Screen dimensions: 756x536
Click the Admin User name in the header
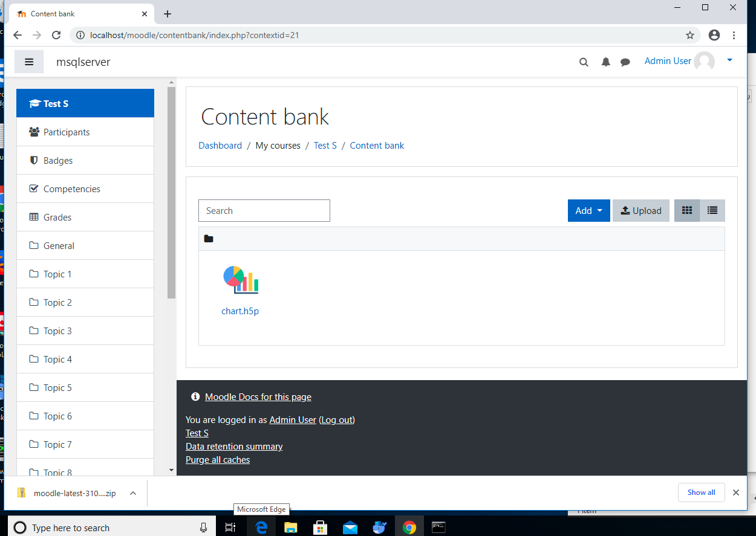pyautogui.click(x=668, y=60)
